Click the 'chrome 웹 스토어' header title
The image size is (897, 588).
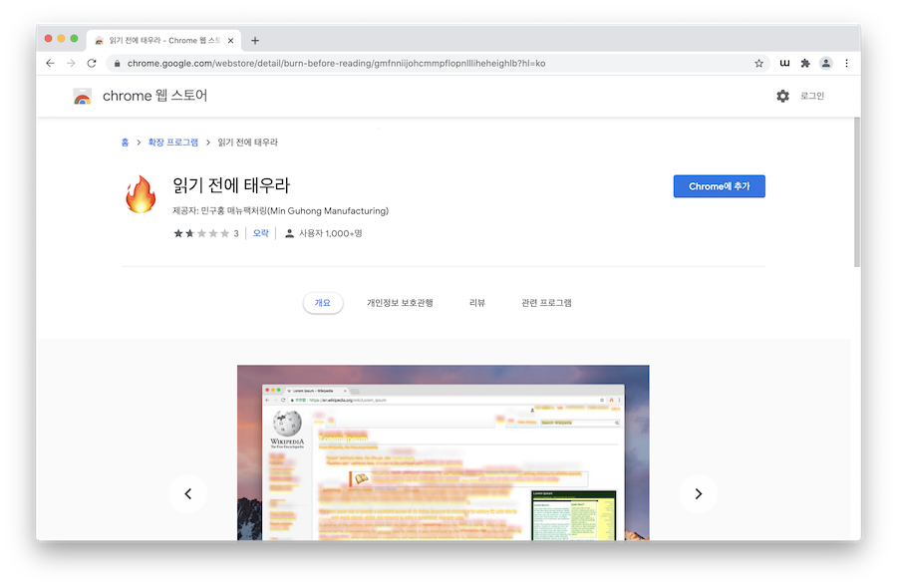point(154,96)
